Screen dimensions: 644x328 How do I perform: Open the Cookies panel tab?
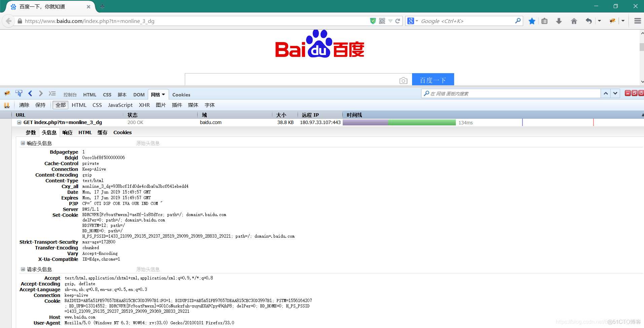[x=181, y=95]
